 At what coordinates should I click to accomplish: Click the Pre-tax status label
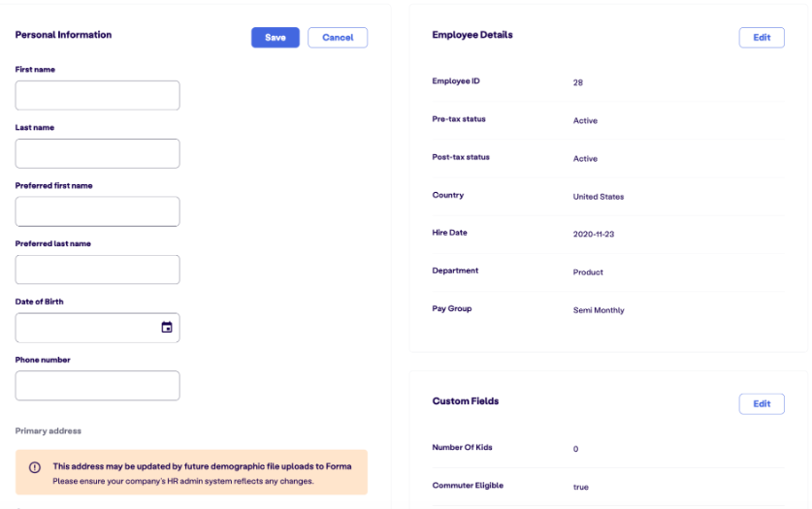click(459, 119)
